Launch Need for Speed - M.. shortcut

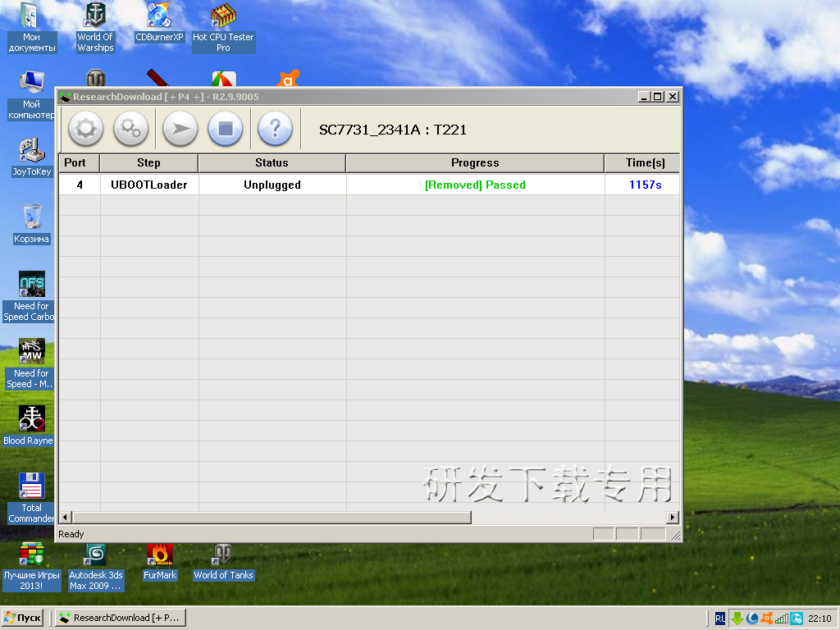[30, 364]
